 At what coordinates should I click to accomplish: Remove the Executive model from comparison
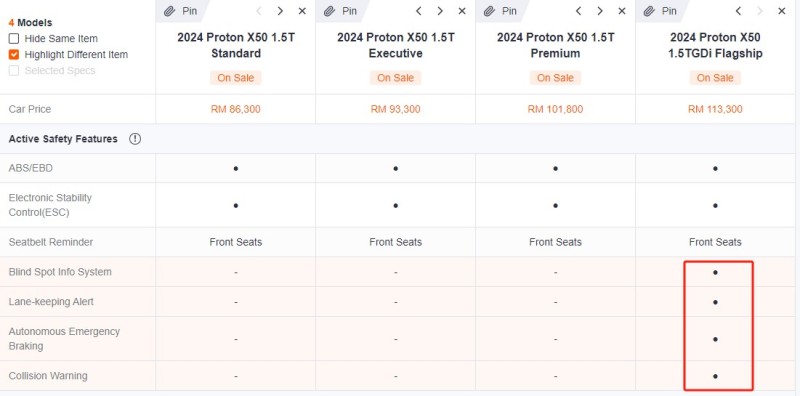[462, 11]
